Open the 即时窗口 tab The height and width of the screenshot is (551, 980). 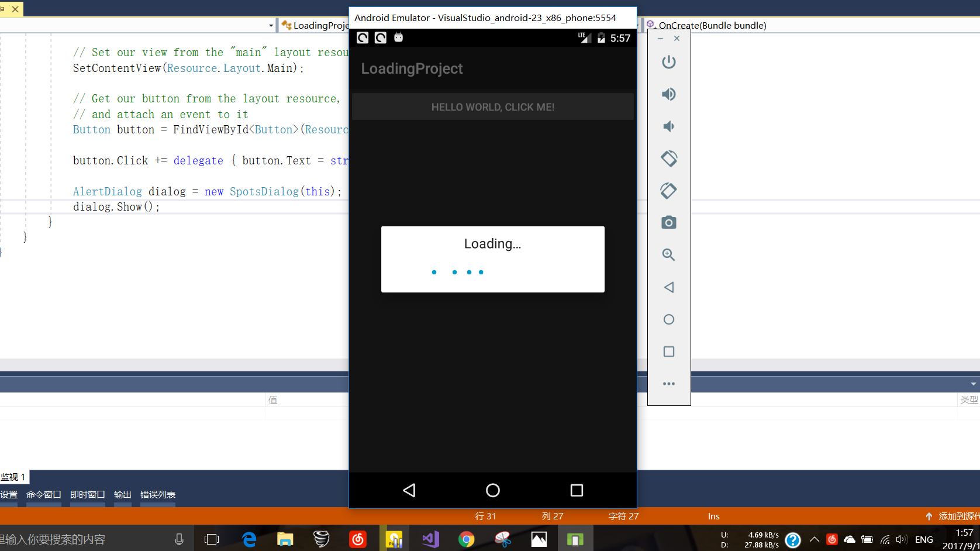(x=88, y=495)
